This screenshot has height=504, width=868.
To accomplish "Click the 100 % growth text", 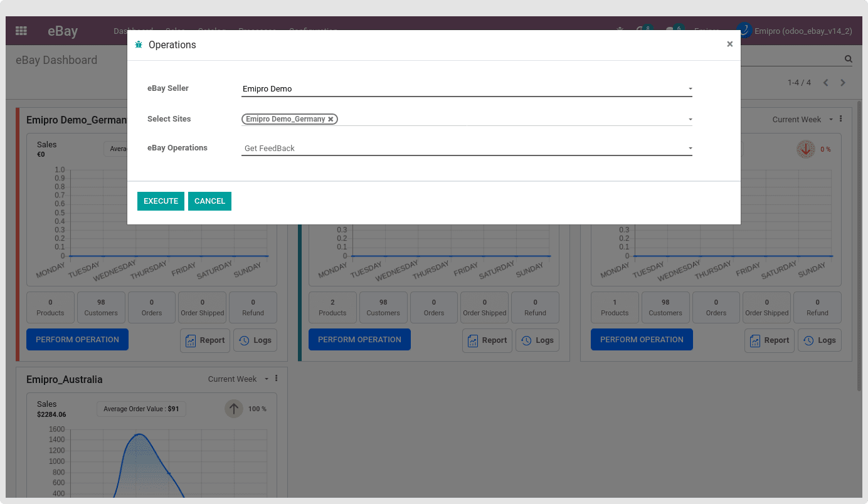I will [x=257, y=409].
